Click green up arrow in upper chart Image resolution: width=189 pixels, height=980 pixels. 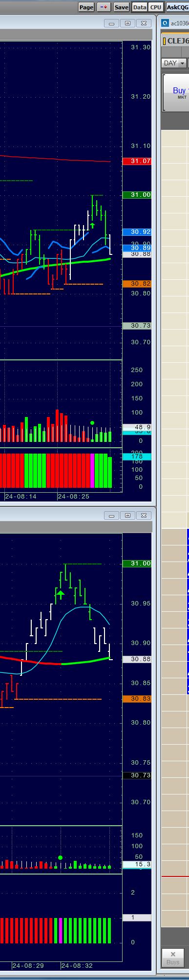(92, 225)
